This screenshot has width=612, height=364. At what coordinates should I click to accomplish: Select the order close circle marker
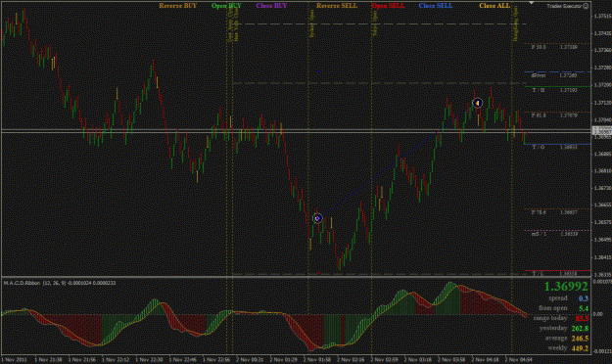click(x=477, y=103)
